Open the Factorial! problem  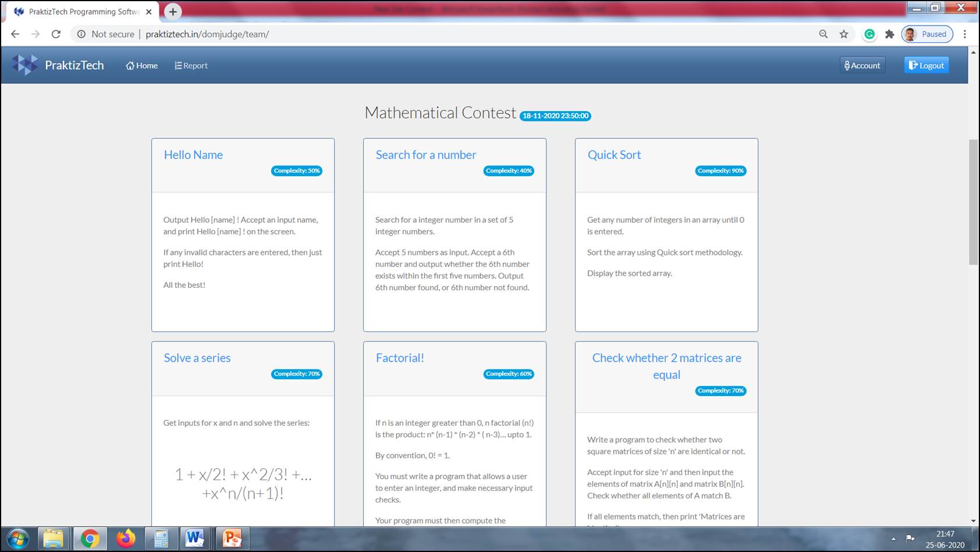400,358
